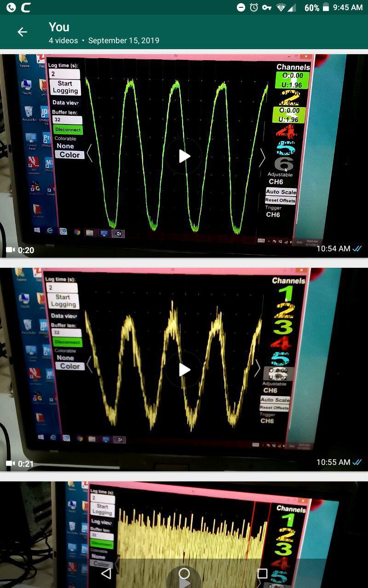Tap the camera icon beside 0:21
Viewport: 368px width, 588px height.
coord(10,464)
